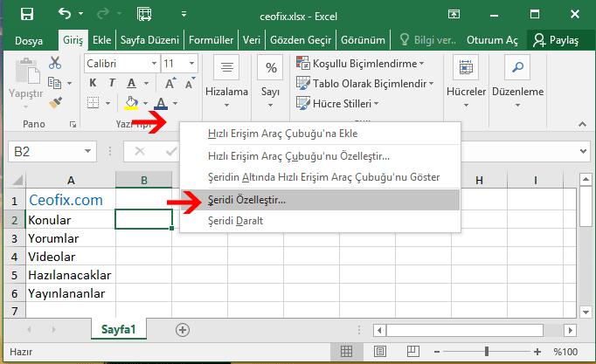Open the Düzenleme editing group
This screenshot has width=596, height=364.
click(517, 82)
